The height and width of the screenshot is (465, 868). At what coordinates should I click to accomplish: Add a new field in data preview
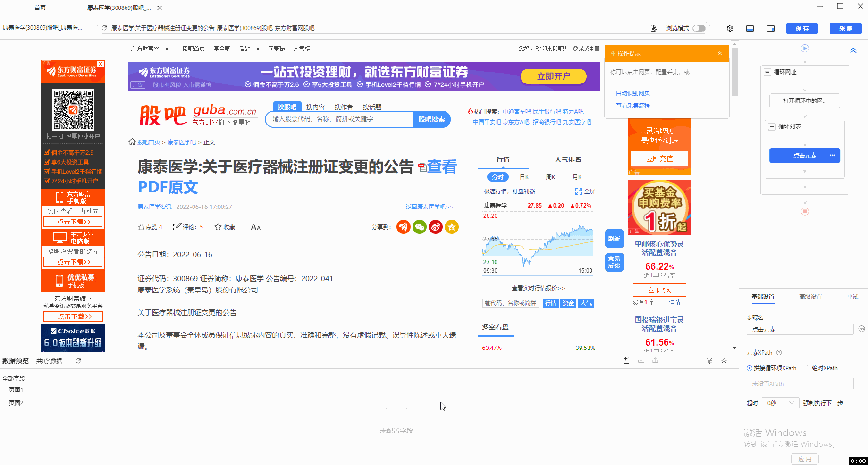point(626,360)
